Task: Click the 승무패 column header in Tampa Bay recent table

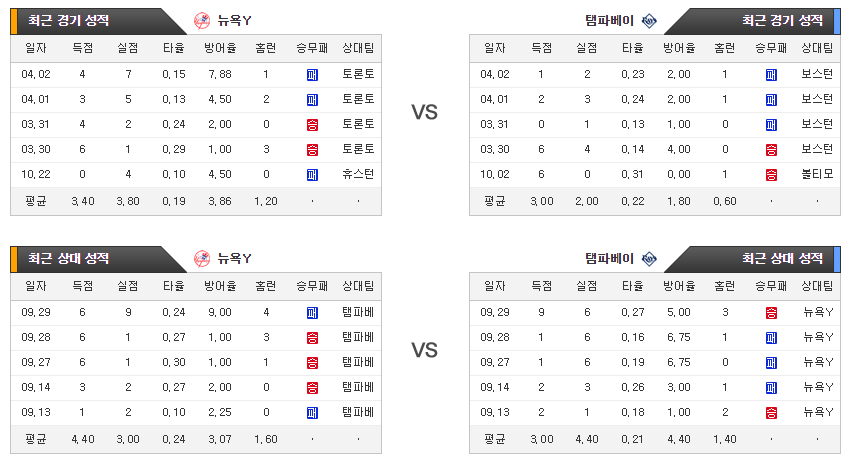Action: coord(771,48)
